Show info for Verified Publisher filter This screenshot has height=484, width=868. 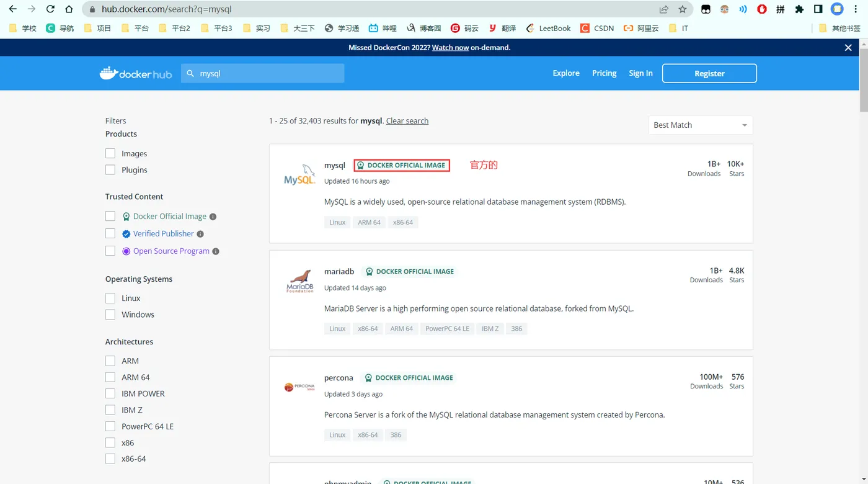click(200, 234)
